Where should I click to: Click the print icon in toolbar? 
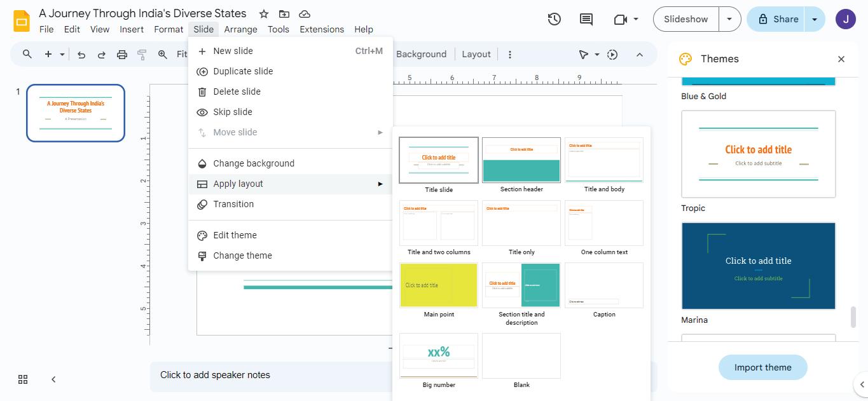coord(122,55)
